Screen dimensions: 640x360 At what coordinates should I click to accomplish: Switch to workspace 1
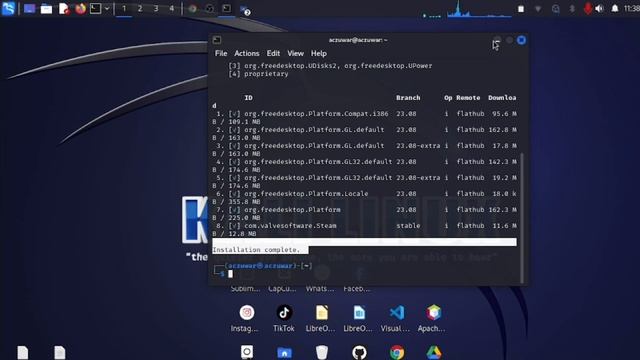tap(124, 8)
